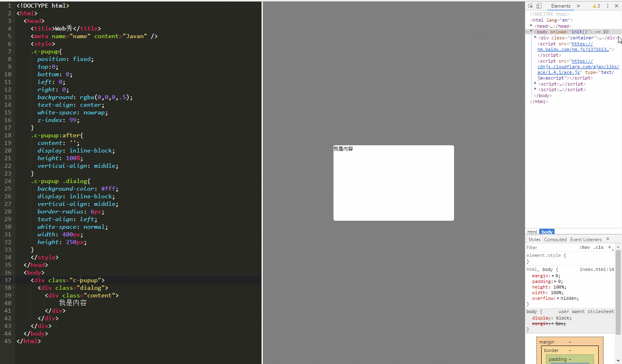
Task: Select the body breadcrumb
Action: coord(547,232)
